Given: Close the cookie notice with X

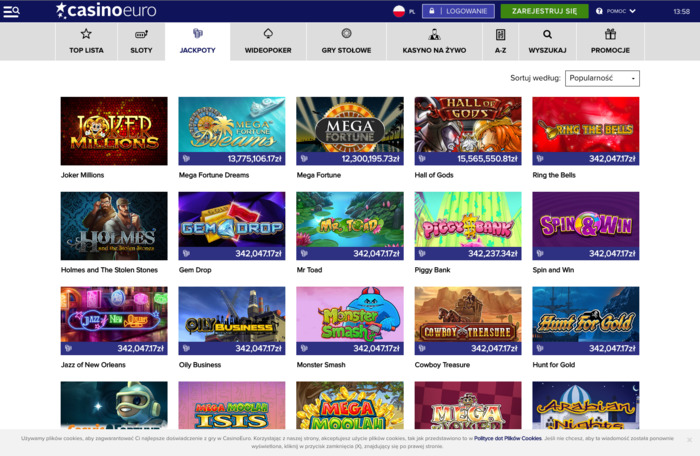Looking at the screenshot, I should (689, 440).
